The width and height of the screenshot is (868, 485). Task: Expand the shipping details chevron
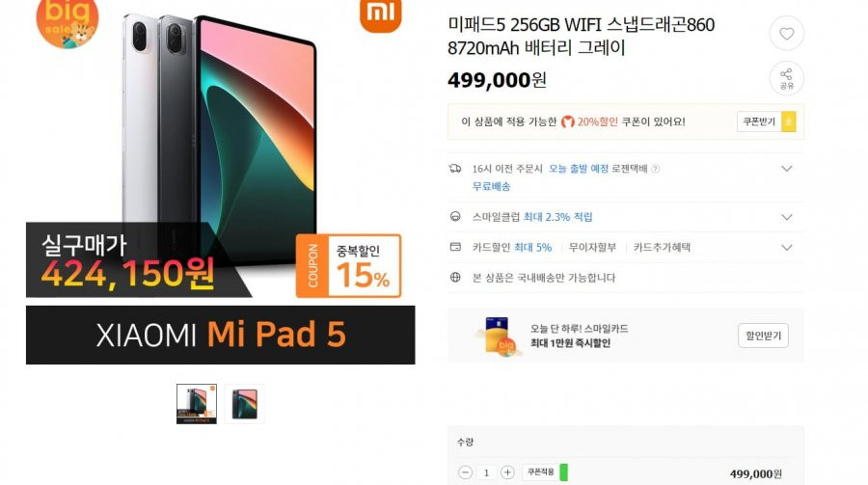786,169
